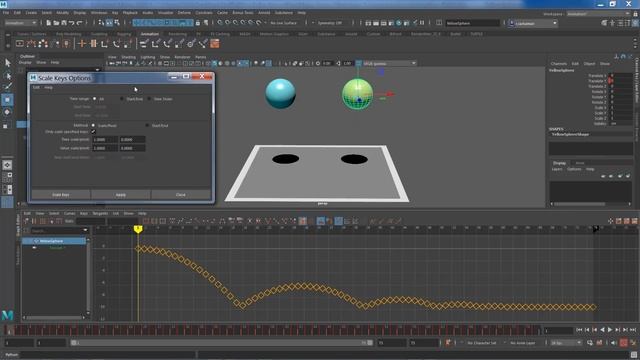Pick the Paint selection brush tool
The width and height of the screenshot is (640, 360).
tap(7, 87)
